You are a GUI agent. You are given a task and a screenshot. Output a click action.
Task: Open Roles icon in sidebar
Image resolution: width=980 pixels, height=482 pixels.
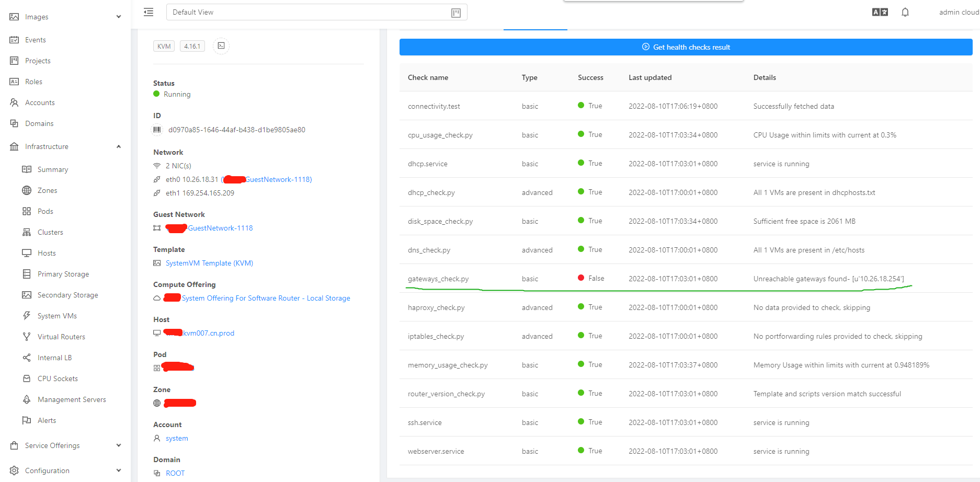14,82
